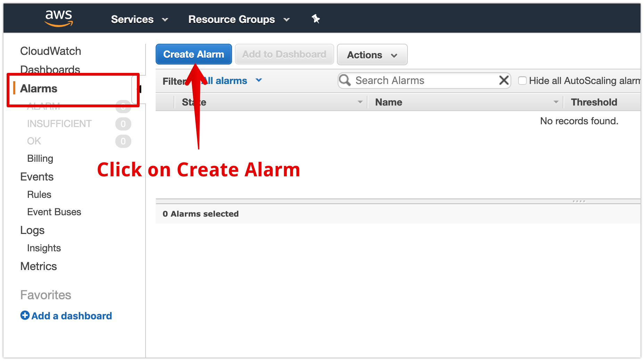Sort by the State column arrow
This screenshot has height=361, width=644.
pos(360,102)
